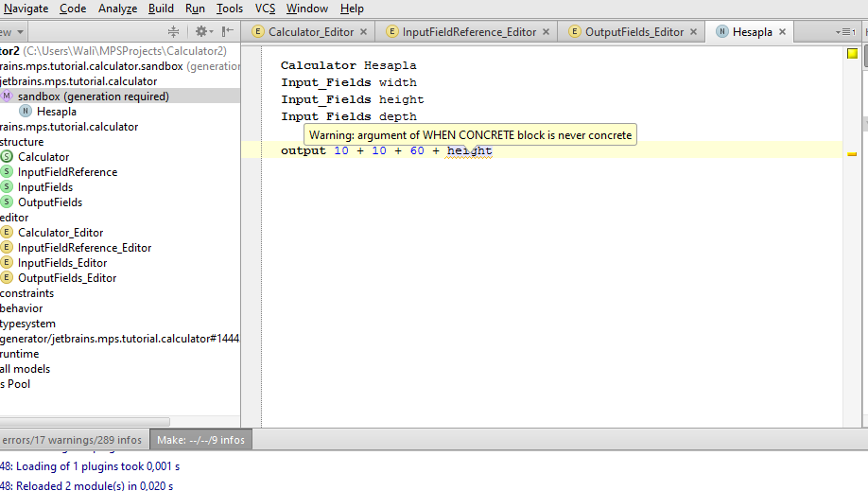The image size is (868, 491).
Task: Select the Calculator structure concept
Action: tap(43, 157)
